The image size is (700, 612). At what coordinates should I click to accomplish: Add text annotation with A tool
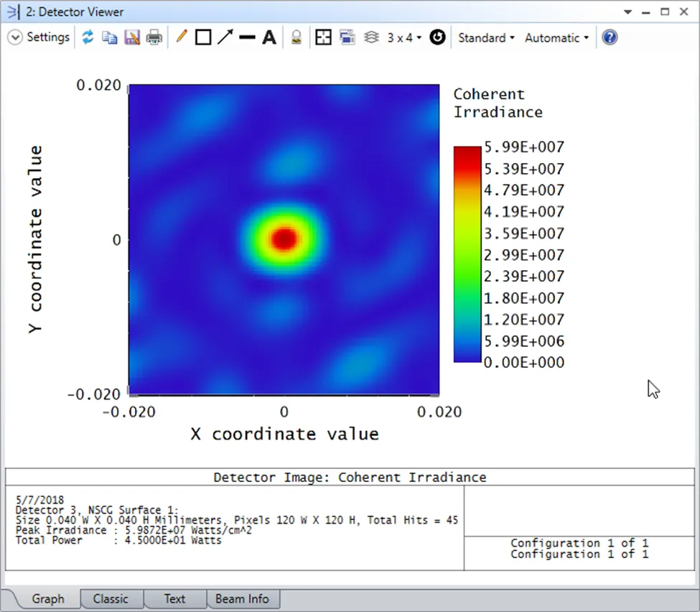(x=269, y=37)
